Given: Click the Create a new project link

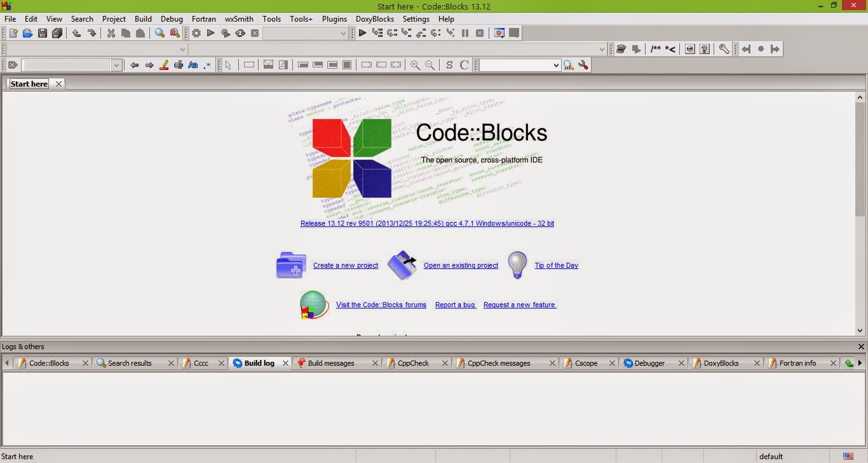Looking at the screenshot, I should point(345,265).
